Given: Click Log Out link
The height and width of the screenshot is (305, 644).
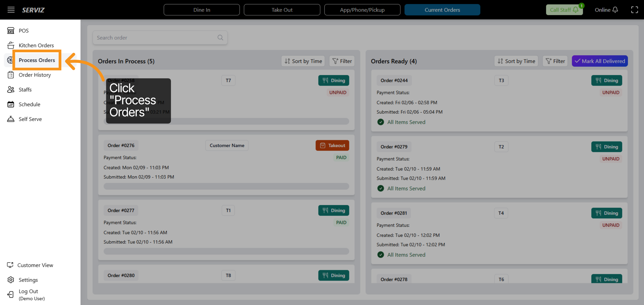Looking at the screenshot, I should click(28, 291).
